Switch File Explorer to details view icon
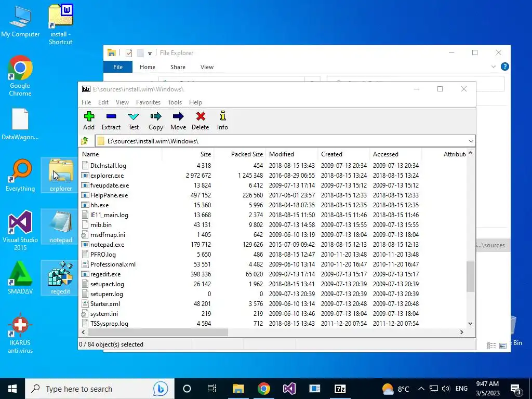532x399 pixels. [491, 345]
